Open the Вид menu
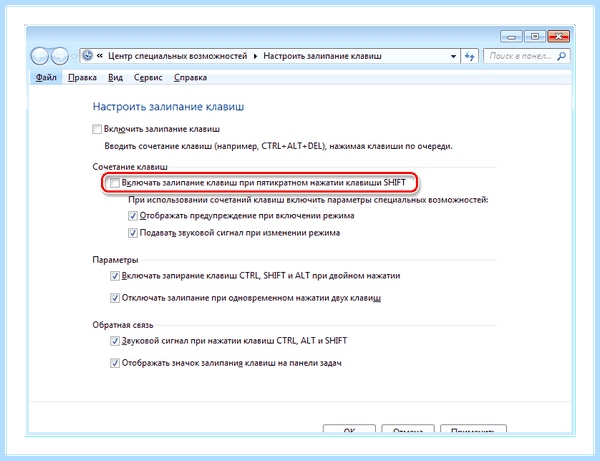Image resolution: width=600 pixels, height=461 pixels. pyautogui.click(x=115, y=78)
